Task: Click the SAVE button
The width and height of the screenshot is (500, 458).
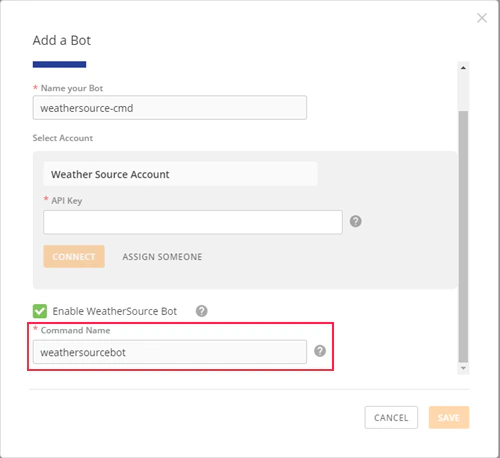Action: click(449, 417)
